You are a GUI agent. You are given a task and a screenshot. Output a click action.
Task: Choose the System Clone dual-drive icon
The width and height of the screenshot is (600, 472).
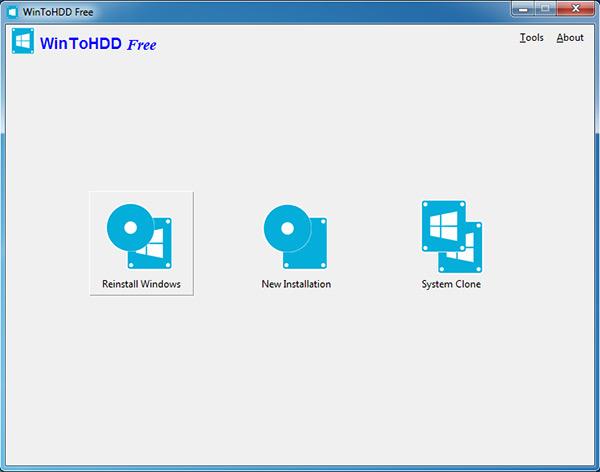[452, 237]
